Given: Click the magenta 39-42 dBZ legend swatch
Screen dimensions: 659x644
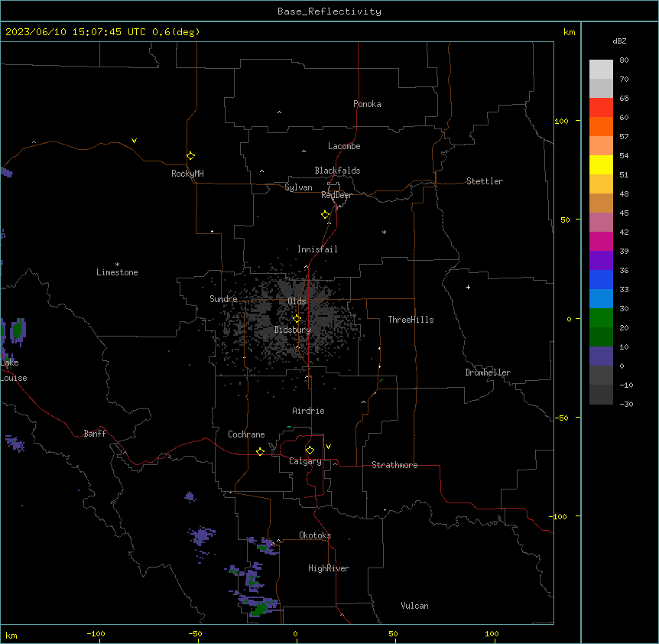Looking at the screenshot, I should 601,241.
